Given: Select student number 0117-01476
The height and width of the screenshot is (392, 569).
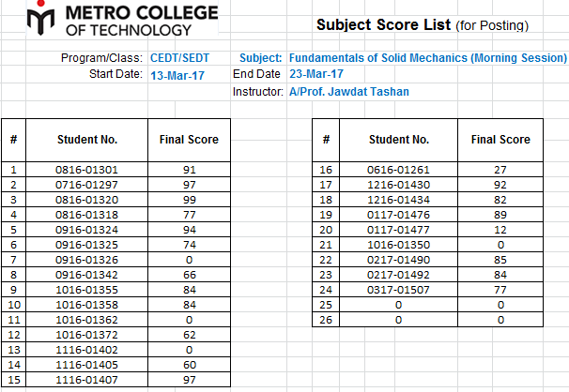Looking at the screenshot, I should [x=398, y=215].
